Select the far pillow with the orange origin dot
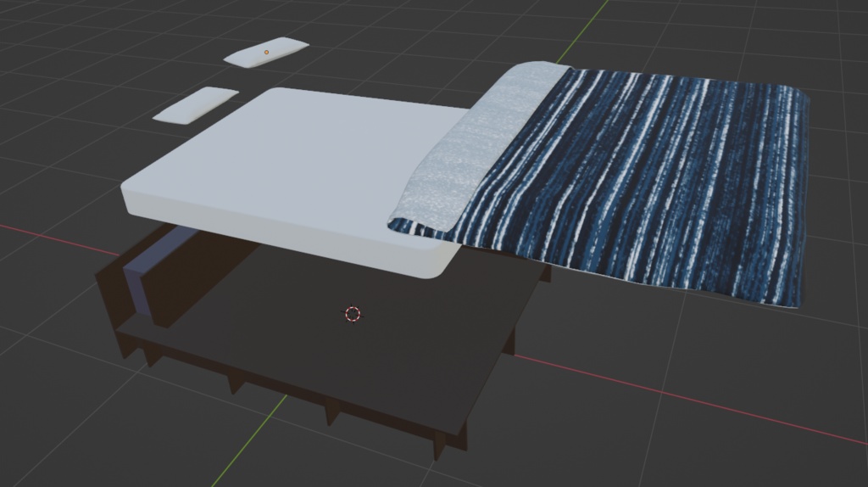The image size is (868, 487). (265, 53)
